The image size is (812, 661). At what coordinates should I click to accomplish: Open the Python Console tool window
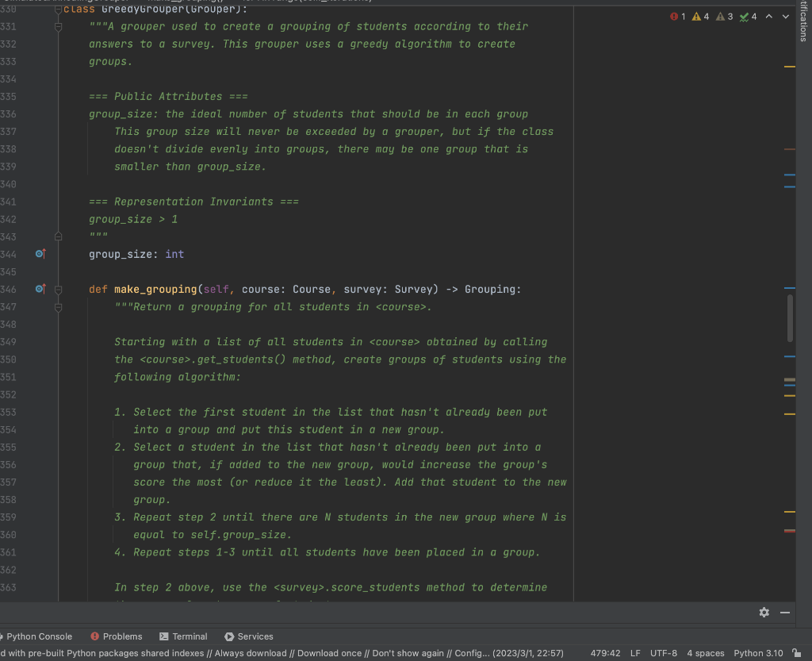click(x=36, y=636)
